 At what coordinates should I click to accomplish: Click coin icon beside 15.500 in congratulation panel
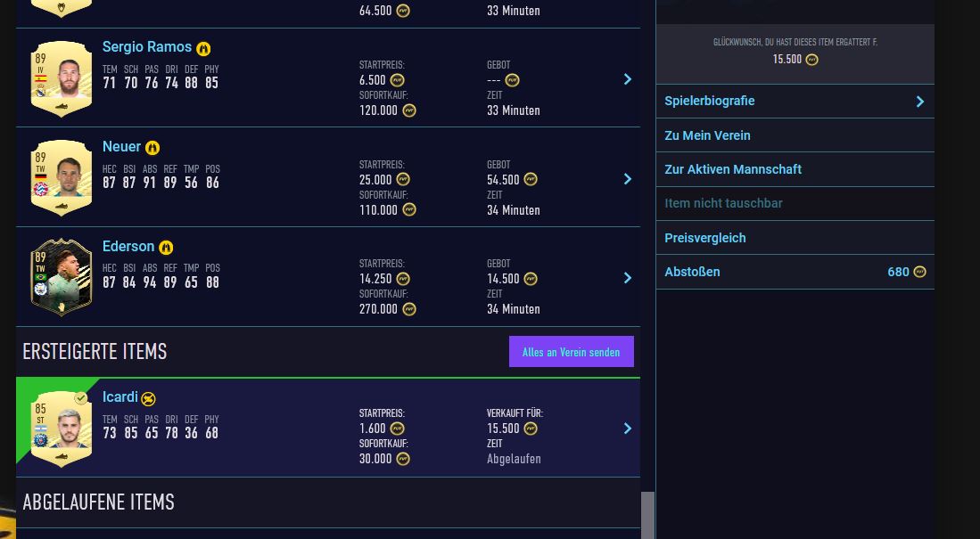(811, 60)
